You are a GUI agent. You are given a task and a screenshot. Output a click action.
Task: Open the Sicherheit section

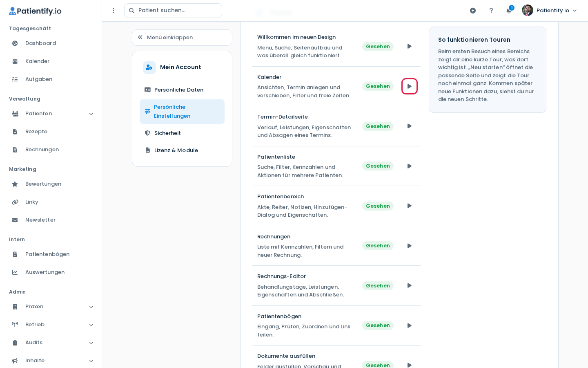(x=182, y=133)
